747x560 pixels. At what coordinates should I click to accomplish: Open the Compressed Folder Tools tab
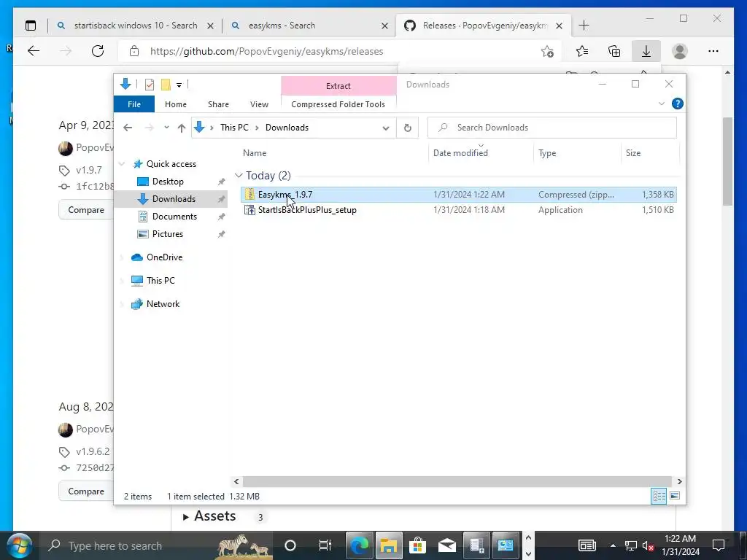338,104
